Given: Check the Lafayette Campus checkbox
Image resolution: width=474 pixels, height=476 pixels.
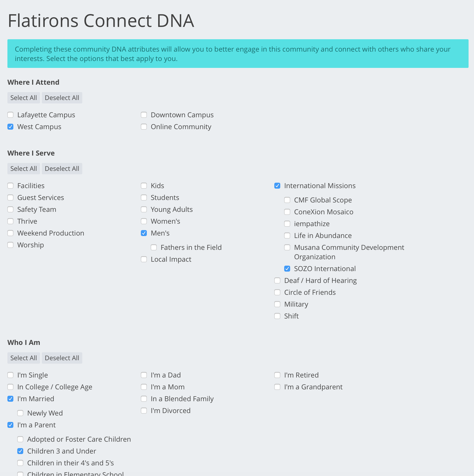Looking at the screenshot, I should (x=10, y=115).
